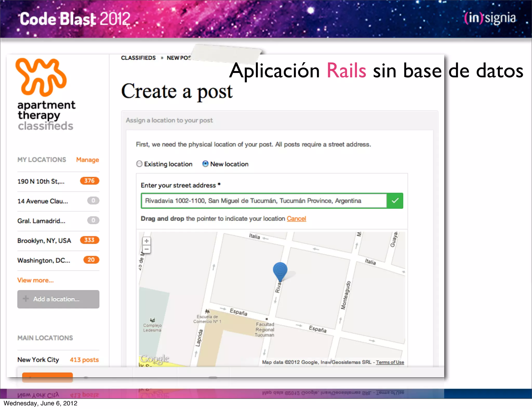
Task: Click the 333 posts count badge
Action: click(x=89, y=240)
